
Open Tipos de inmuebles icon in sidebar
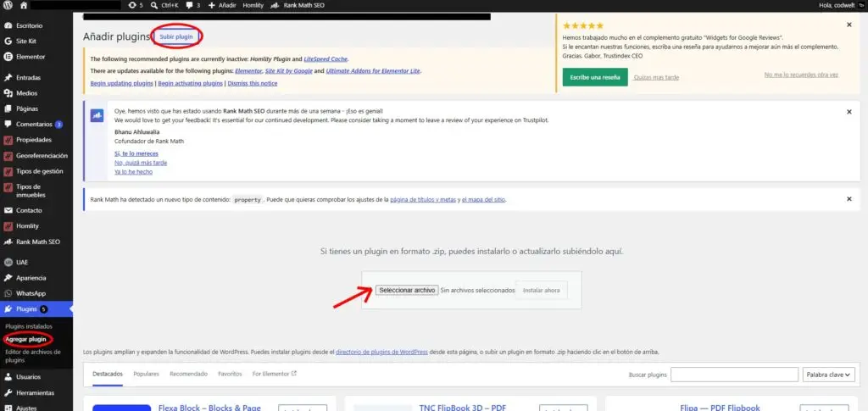coord(8,187)
